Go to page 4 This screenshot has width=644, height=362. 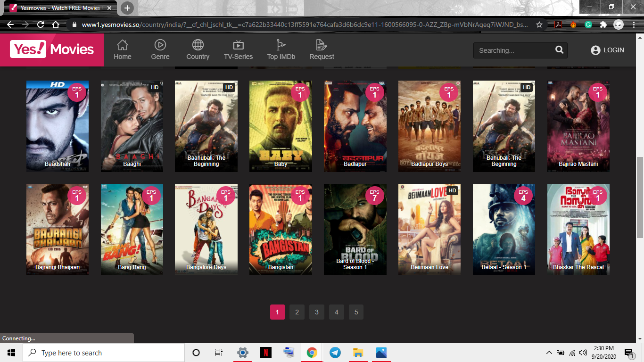pyautogui.click(x=336, y=312)
